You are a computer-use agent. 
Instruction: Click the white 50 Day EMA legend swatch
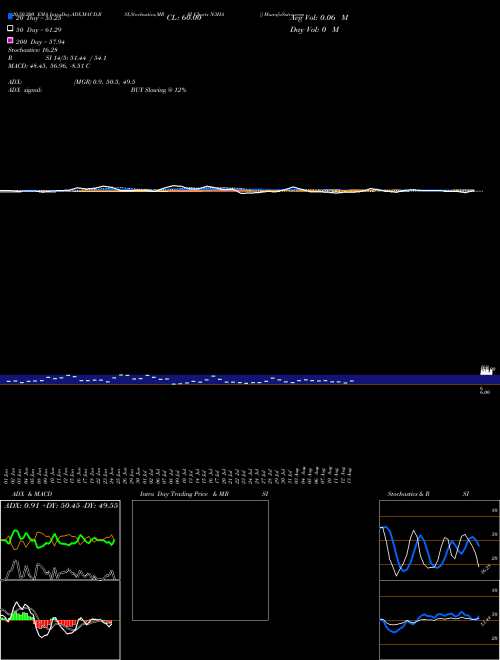[x=10, y=29]
